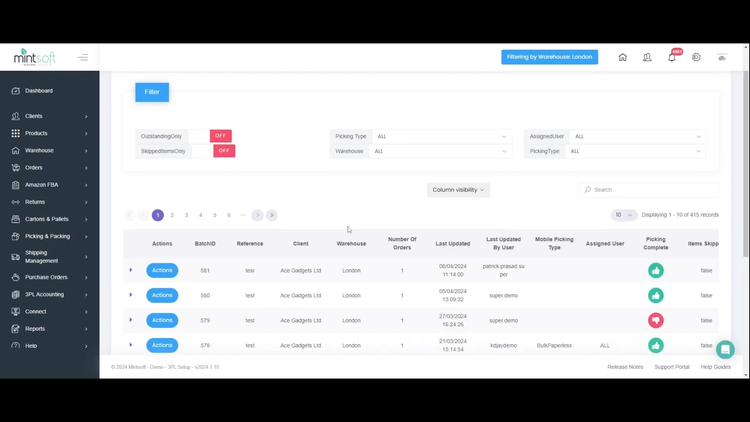Click the table Search field

tap(649, 190)
